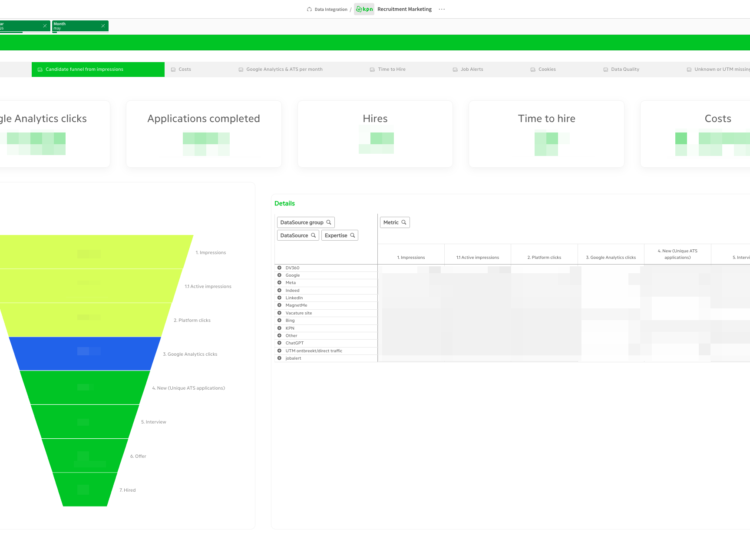
Task: Click the Data Quality tab sheet icon
Action: (x=606, y=69)
